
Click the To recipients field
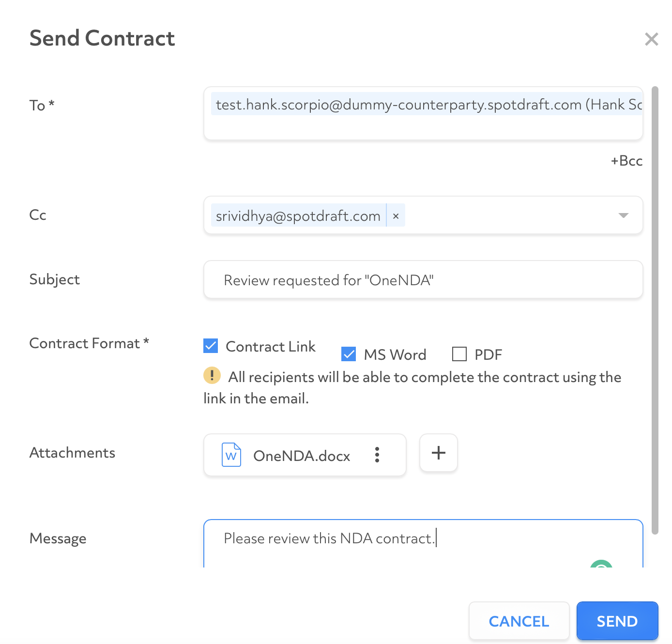pyautogui.click(x=423, y=114)
